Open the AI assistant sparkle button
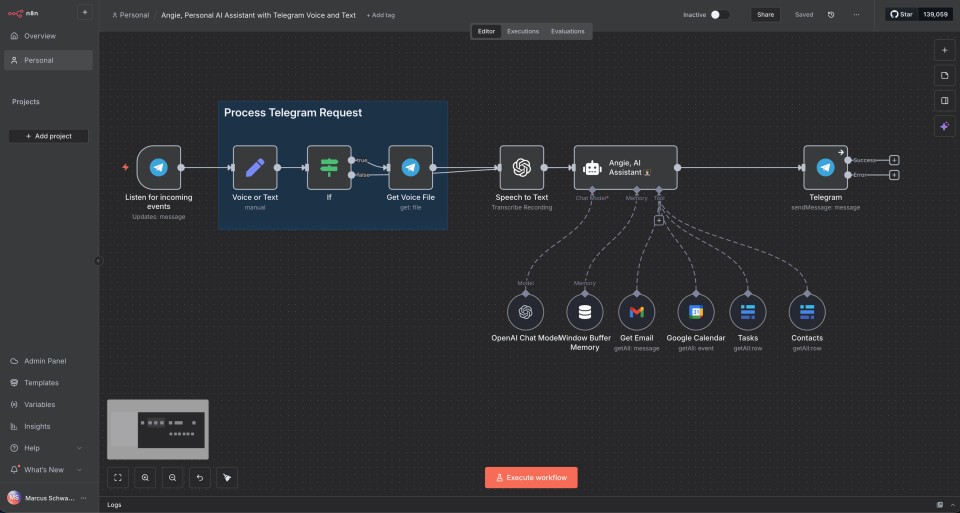The width and height of the screenshot is (960, 513). pyautogui.click(x=944, y=126)
